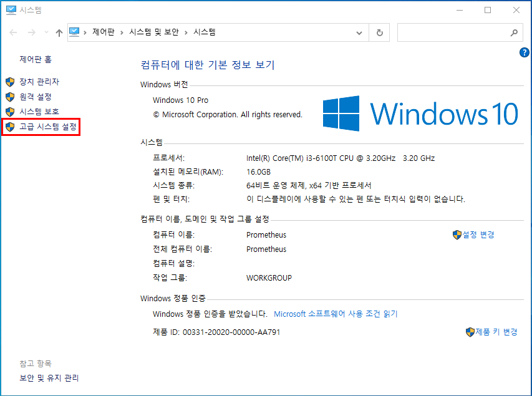Image resolution: width=532 pixels, height=396 pixels.
Task: Click 설정 변경 (Change settings) link
Action: coord(478,235)
